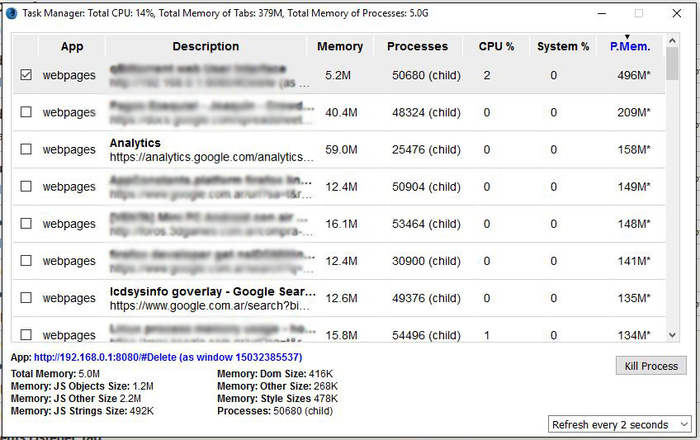Open the Refresh every 2 seconds dropdown
The height and width of the screenshot is (440, 700).
(x=620, y=424)
